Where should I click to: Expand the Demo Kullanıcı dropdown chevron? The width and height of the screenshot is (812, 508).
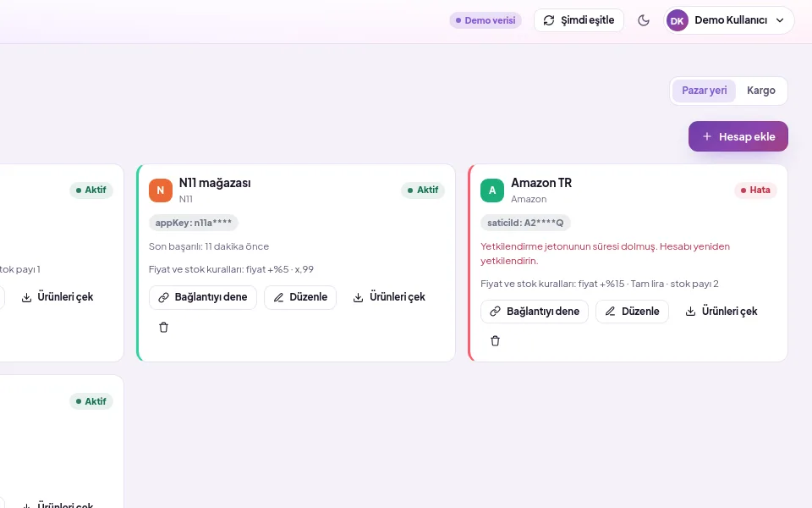coord(780,20)
